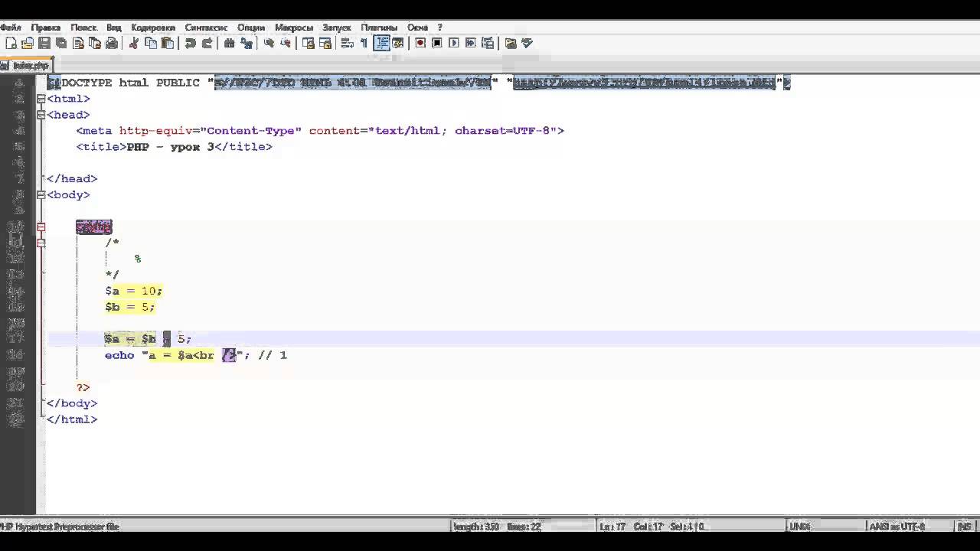
Task: Click the echo statement line
Action: [196, 355]
